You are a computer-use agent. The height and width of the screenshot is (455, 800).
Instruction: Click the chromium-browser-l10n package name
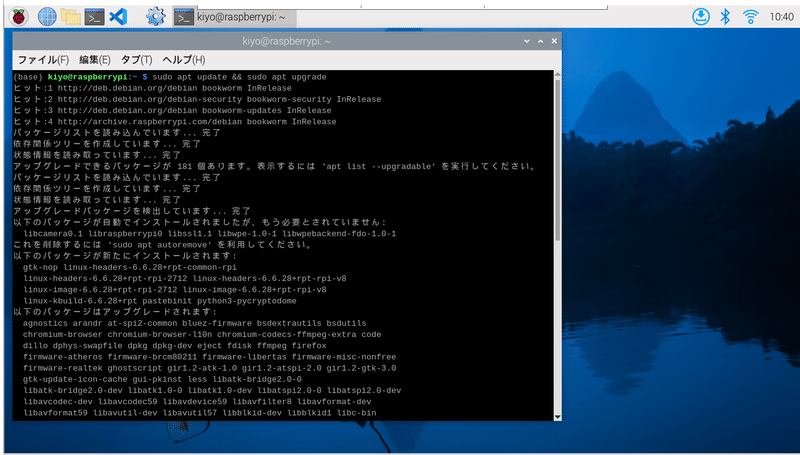pyautogui.click(x=160, y=335)
